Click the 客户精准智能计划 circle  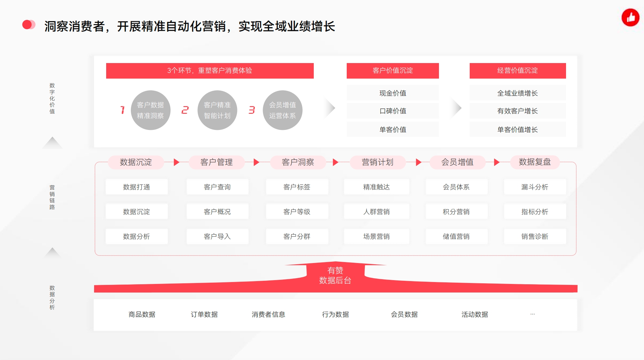tap(217, 110)
